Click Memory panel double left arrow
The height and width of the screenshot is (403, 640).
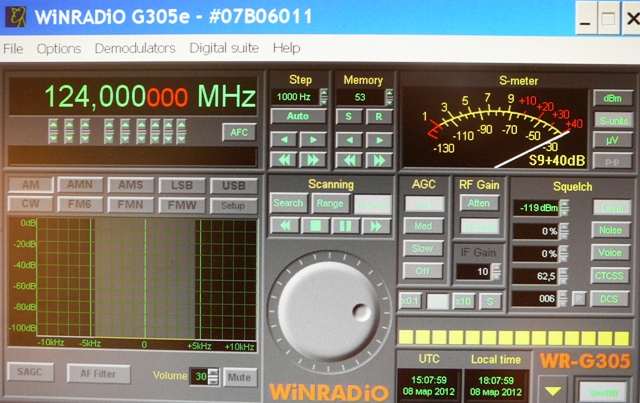coord(349,160)
